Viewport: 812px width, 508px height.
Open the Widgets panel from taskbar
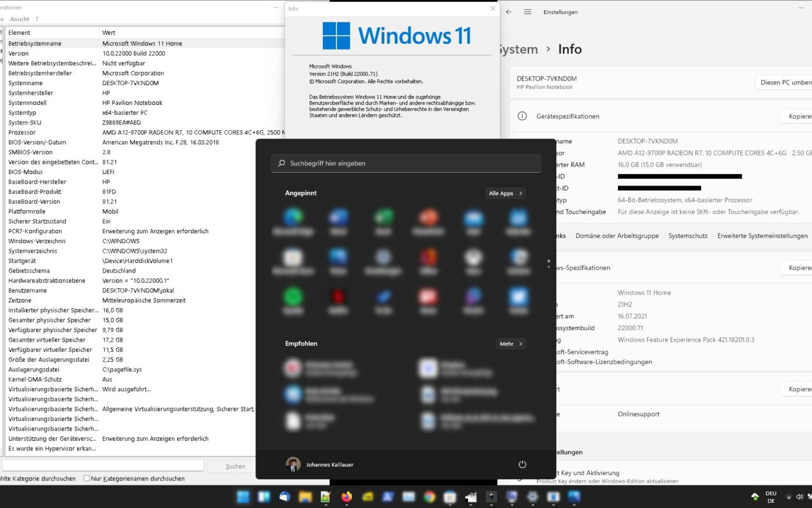click(x=264, y=497)
